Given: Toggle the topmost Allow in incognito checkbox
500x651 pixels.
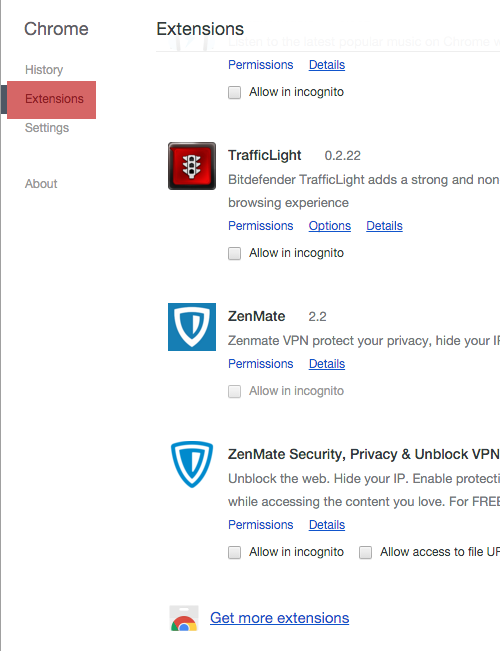Looking at the screenshot, I should tap(234, 92).
